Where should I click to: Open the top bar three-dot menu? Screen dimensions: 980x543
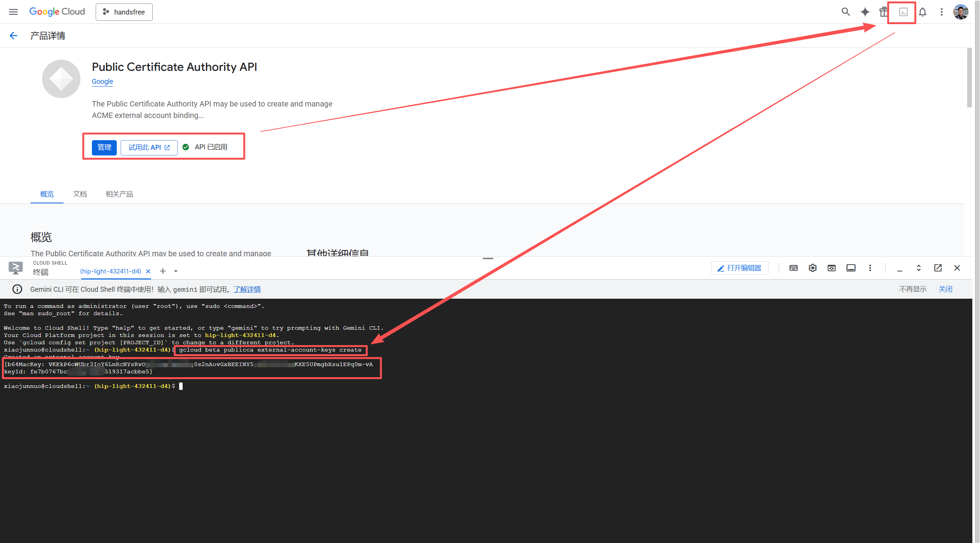(x=942, y=12)
